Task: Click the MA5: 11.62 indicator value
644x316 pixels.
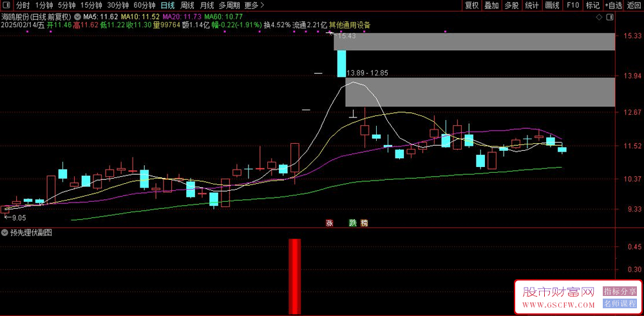Action: click(x=100, y=17)
